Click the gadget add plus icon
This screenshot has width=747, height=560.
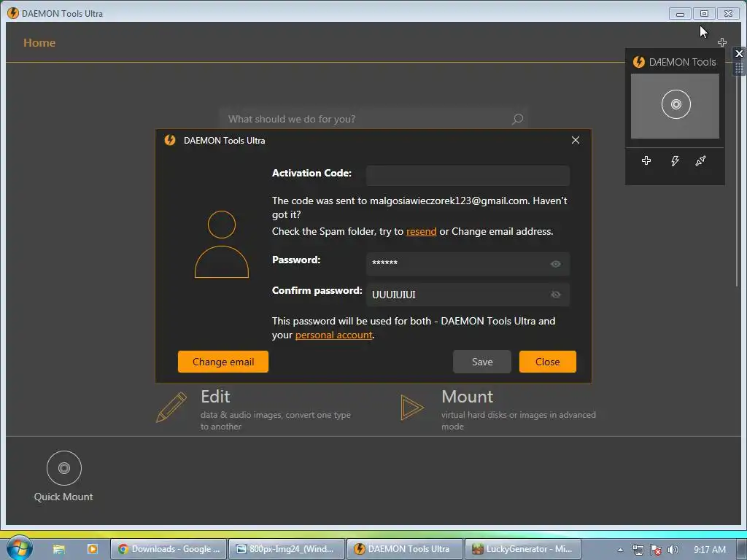646,160
